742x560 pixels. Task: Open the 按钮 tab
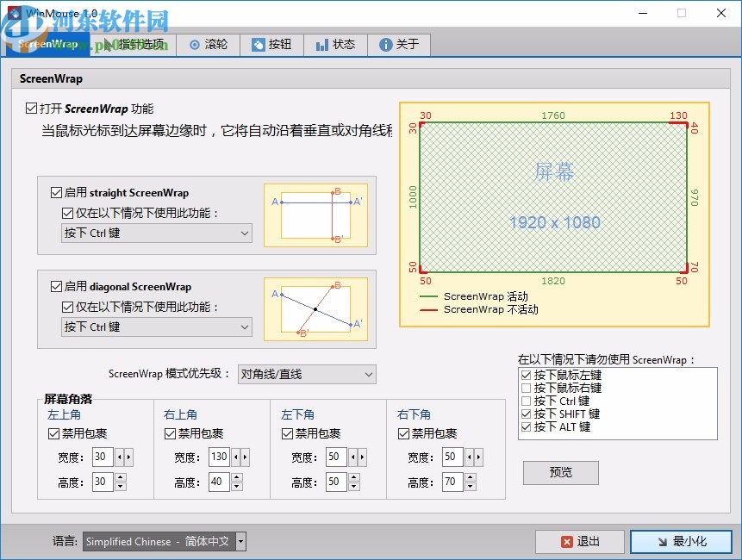271,45
